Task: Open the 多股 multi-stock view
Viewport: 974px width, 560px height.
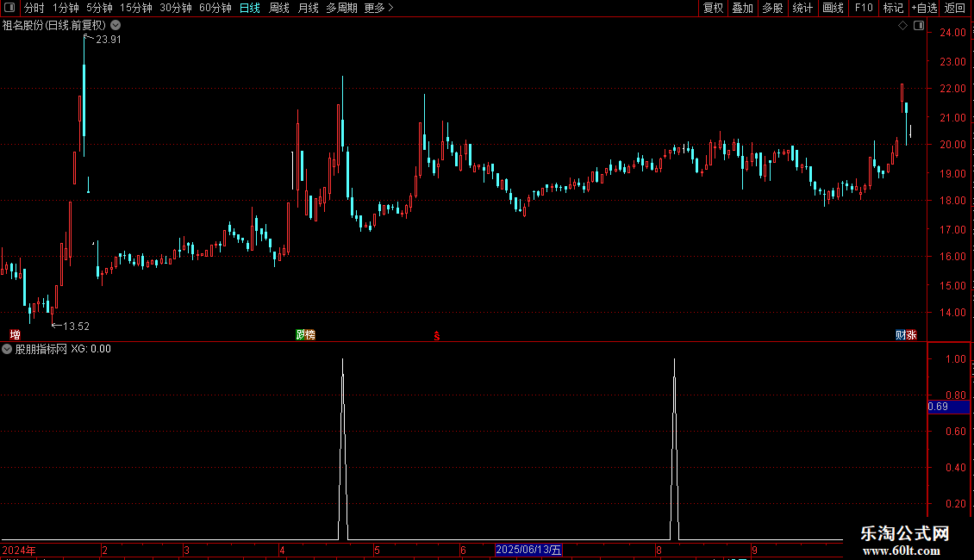Action: coord(773,8)
